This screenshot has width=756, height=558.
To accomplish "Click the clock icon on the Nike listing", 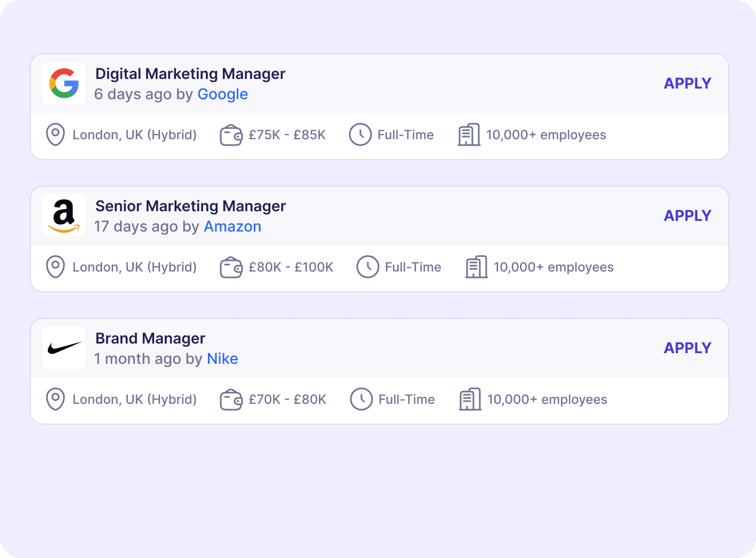I will (361, 399).
